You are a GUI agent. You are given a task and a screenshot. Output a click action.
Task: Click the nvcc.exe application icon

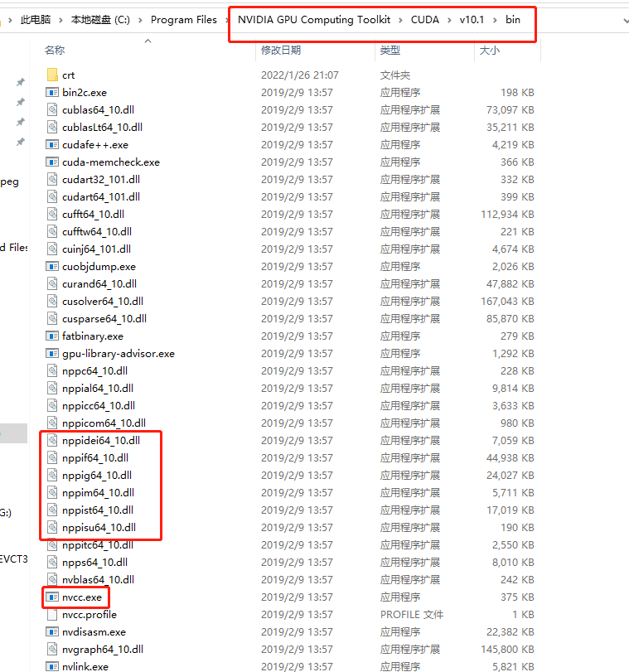click(x=52, y=597)
